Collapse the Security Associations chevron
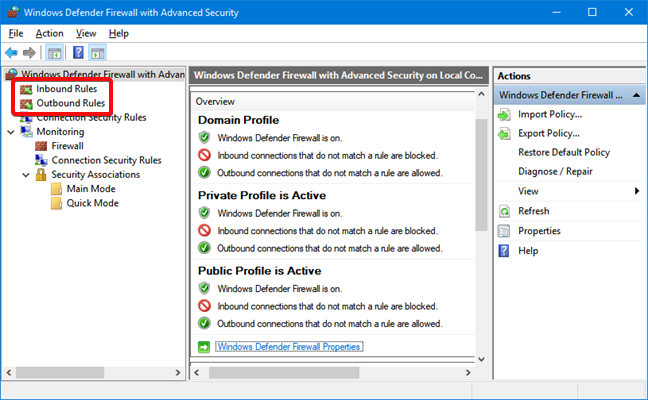Image resolution: width=648 pixels, height=400 pixels. 26,175
